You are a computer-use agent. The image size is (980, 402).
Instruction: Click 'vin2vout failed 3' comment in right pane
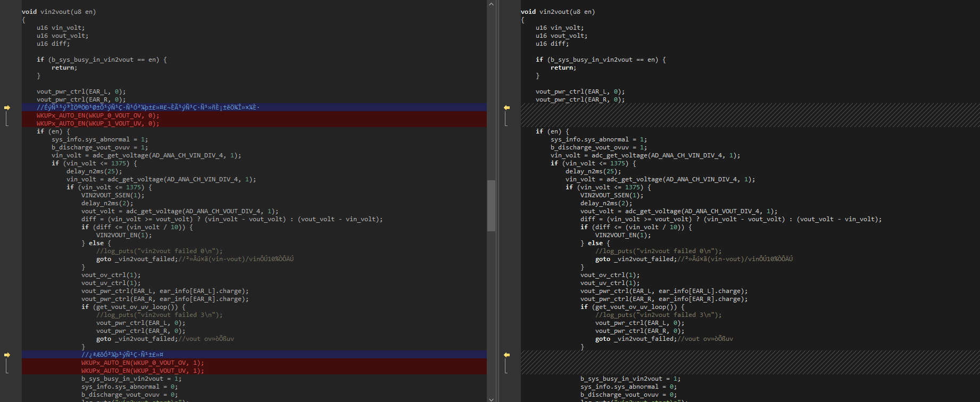coord(659,315)
